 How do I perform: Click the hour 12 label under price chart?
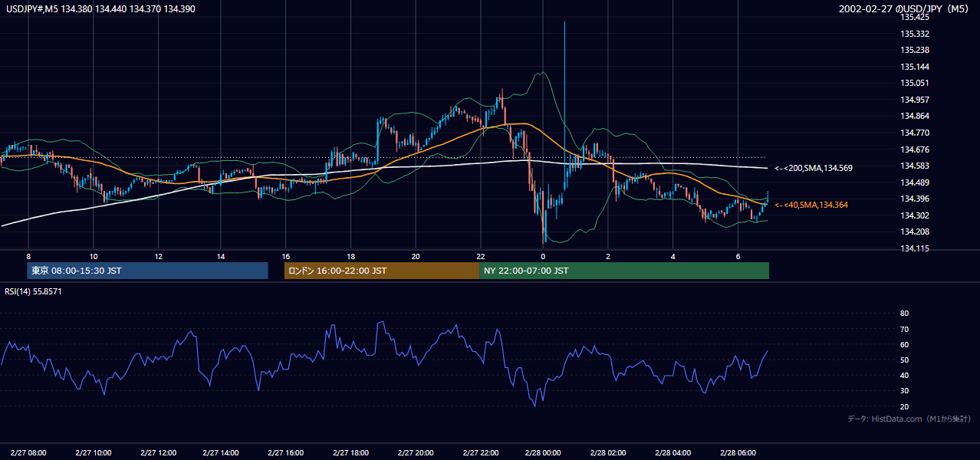click(157, 256)
